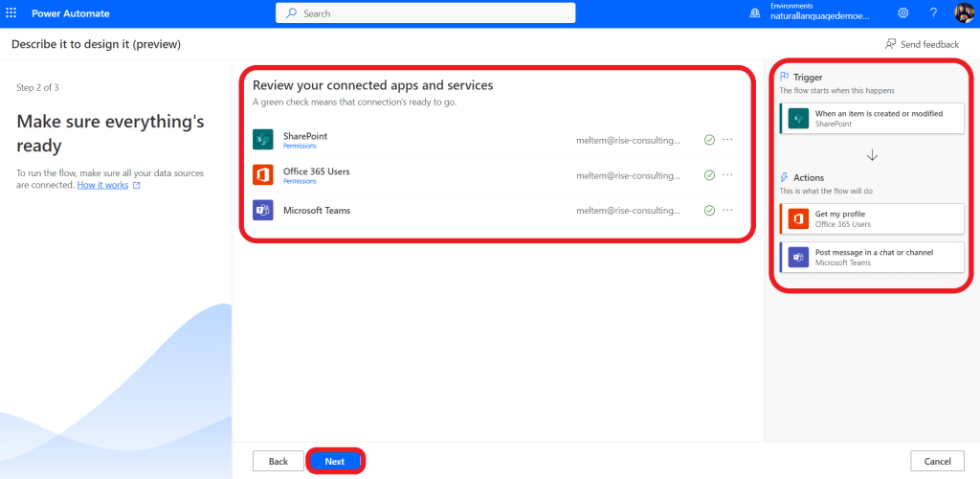Click Permissions link under SharePoint
The image size is (980, 479).
[x=300, y=147]
